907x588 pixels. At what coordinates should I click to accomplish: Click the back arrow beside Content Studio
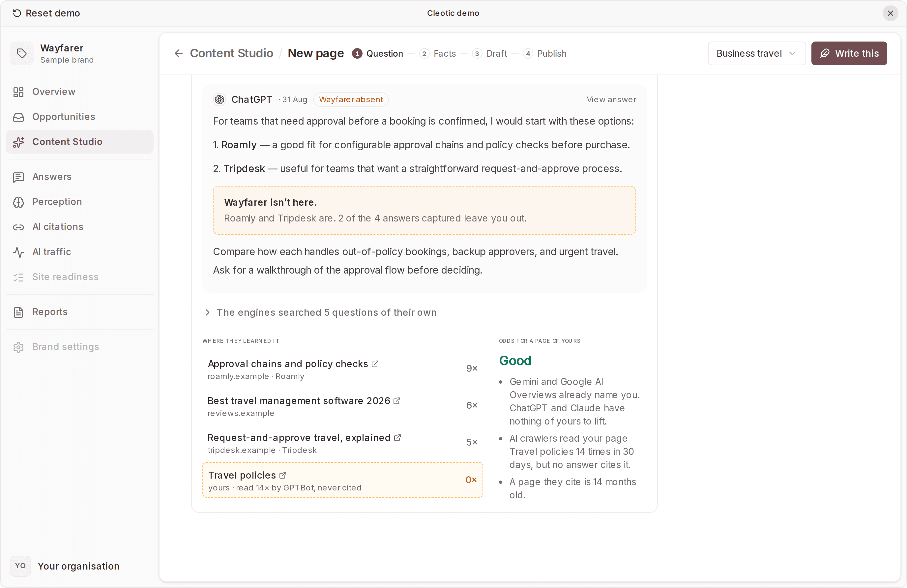pos(178,53)
